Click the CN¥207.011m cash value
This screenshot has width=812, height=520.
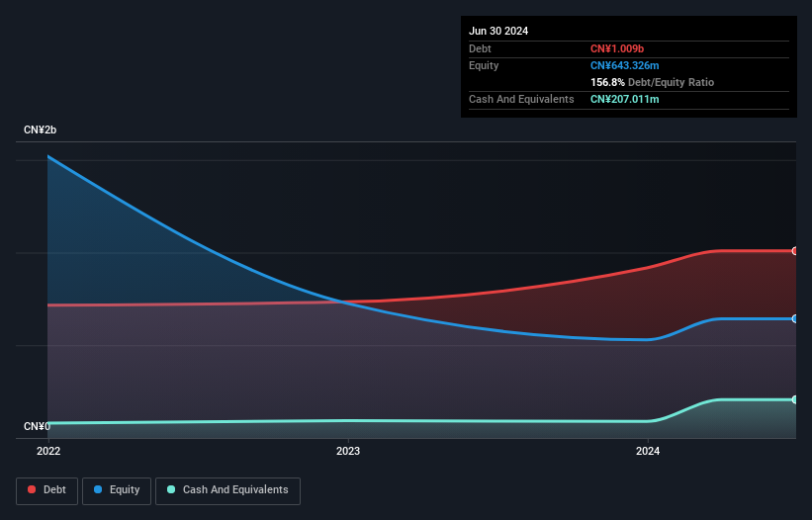click(x=625, y=99)
